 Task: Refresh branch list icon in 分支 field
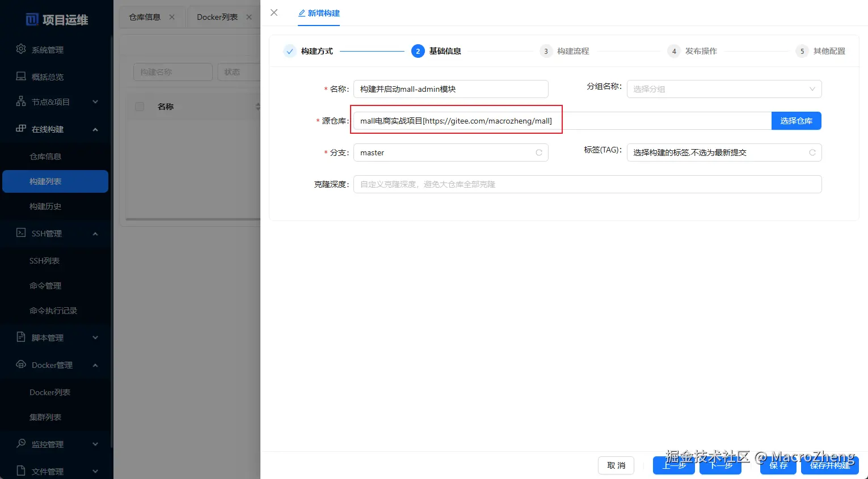(x=539, y=152)
